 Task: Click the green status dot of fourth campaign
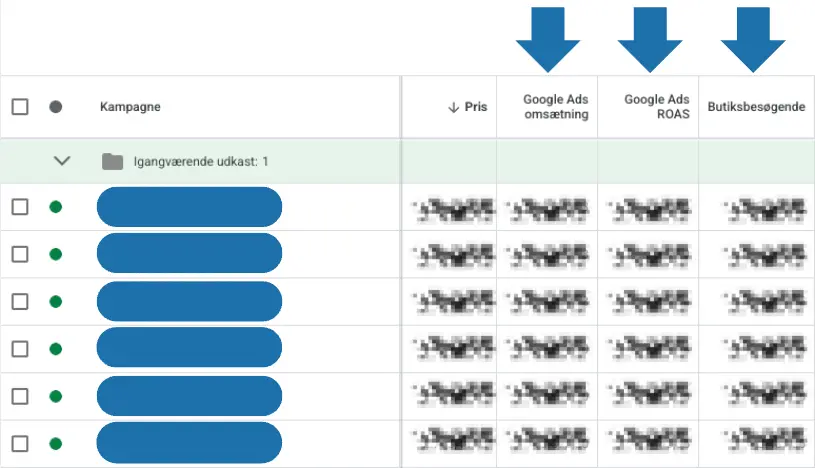pyautogui.click(x=56, y=348)
